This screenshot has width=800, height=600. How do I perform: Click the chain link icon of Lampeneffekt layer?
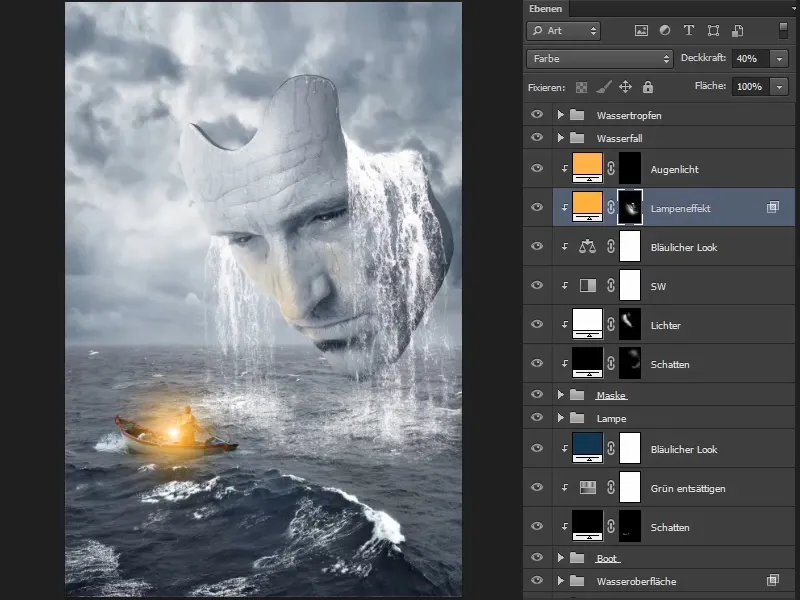click(x=611, y=207)
